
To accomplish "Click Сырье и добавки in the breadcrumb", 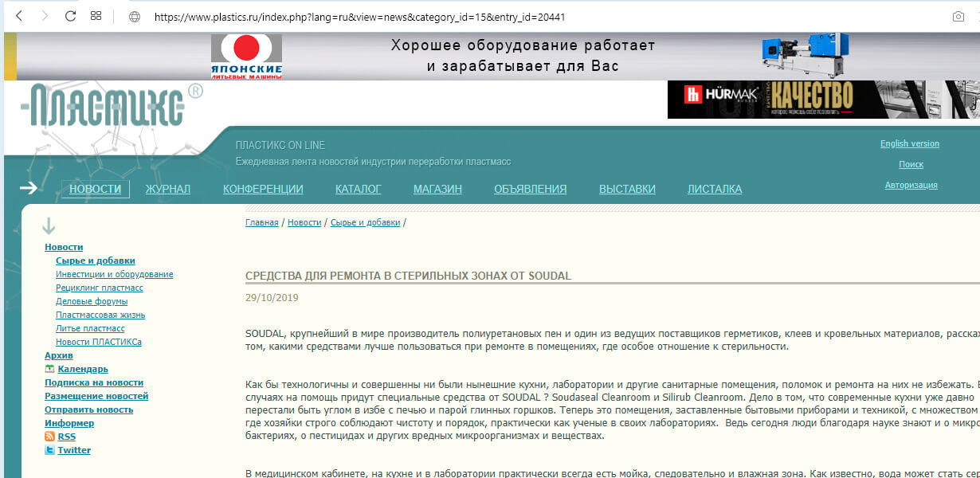I will (365, 222).
